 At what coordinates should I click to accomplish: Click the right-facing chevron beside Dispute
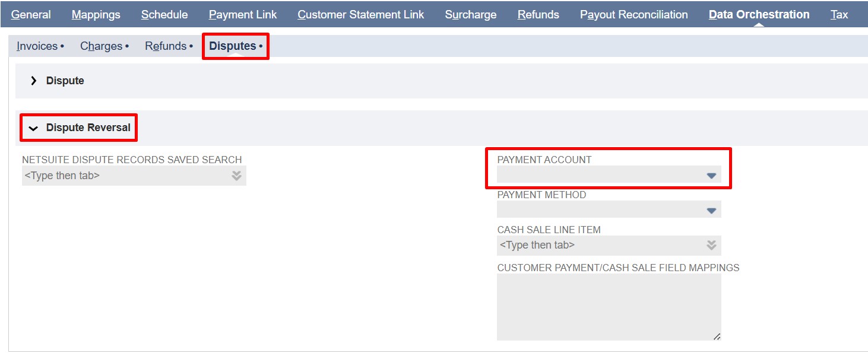(x=34, y=81)
